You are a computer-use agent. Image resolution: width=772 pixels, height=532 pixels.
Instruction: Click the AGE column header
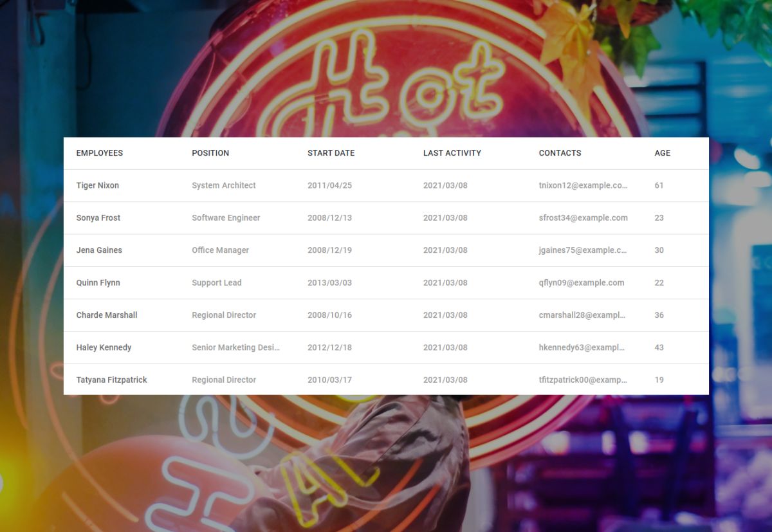pyautogui.click(x=663, y=153)
